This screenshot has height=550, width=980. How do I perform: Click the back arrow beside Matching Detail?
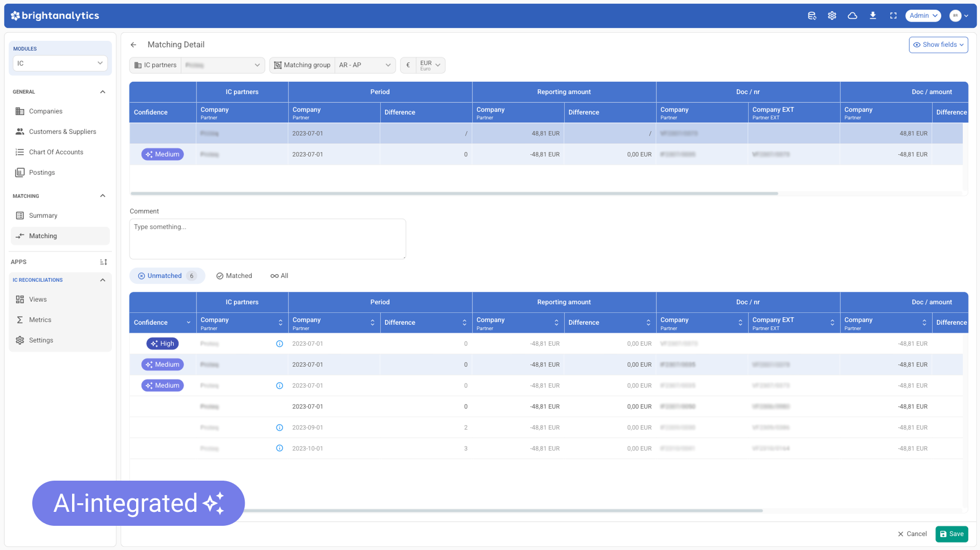[x=133, y=45]
